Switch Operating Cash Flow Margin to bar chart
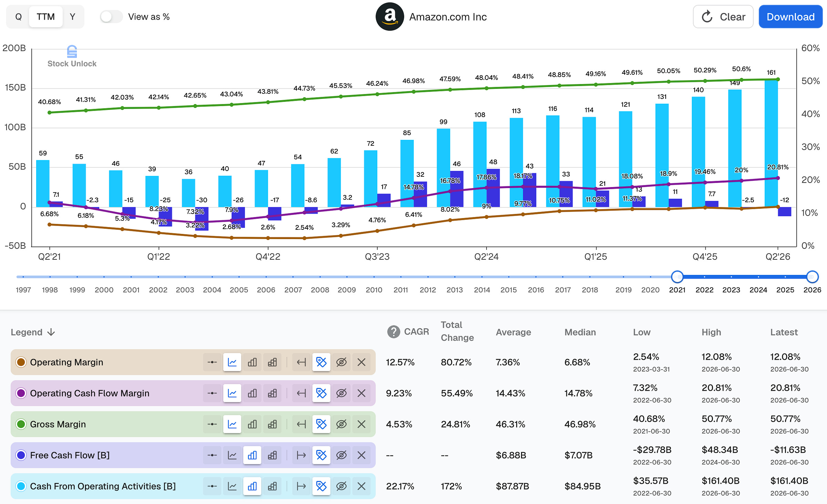827x504 pixels. point(252,393)
